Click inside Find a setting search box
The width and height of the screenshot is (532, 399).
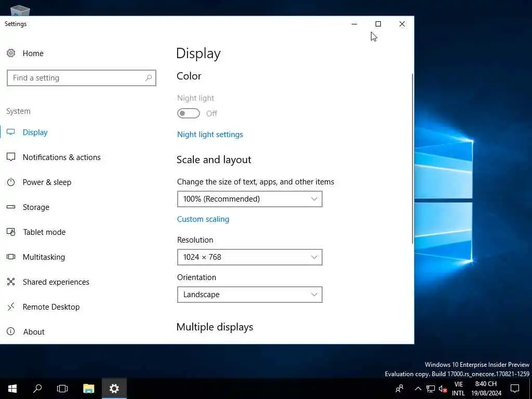pos(82,78)
